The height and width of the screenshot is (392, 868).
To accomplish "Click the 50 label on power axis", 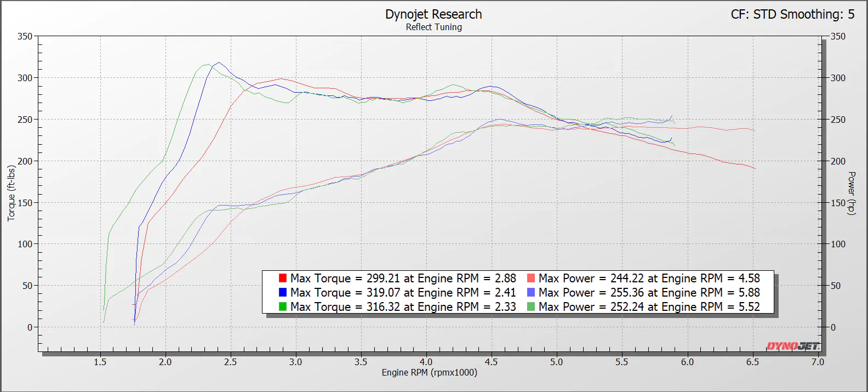I will pos(836,286).
